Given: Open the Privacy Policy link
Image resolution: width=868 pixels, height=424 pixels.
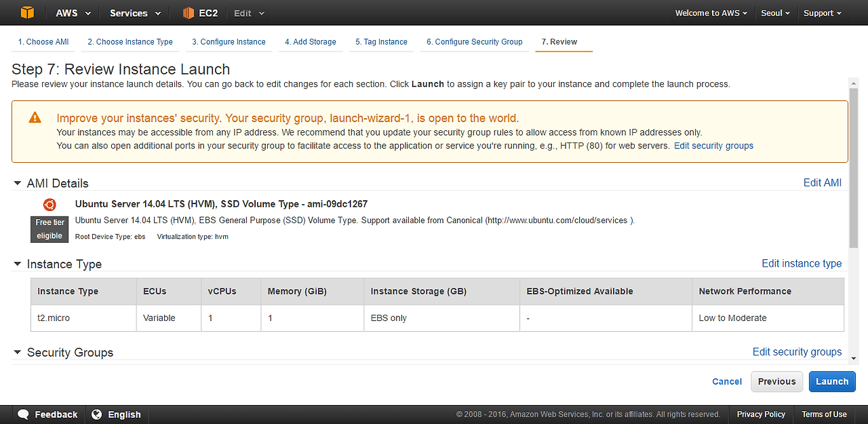Looking at the screenshot, I should tap(761, 415).
